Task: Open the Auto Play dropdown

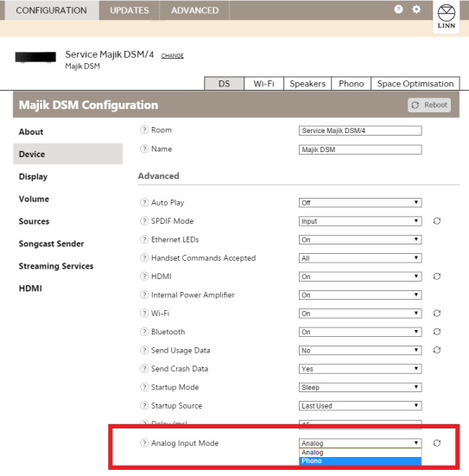Action: (360, 203)
